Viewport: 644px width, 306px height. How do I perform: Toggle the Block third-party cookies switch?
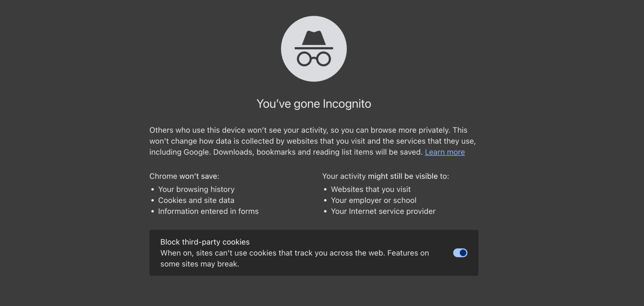point(460,253)
